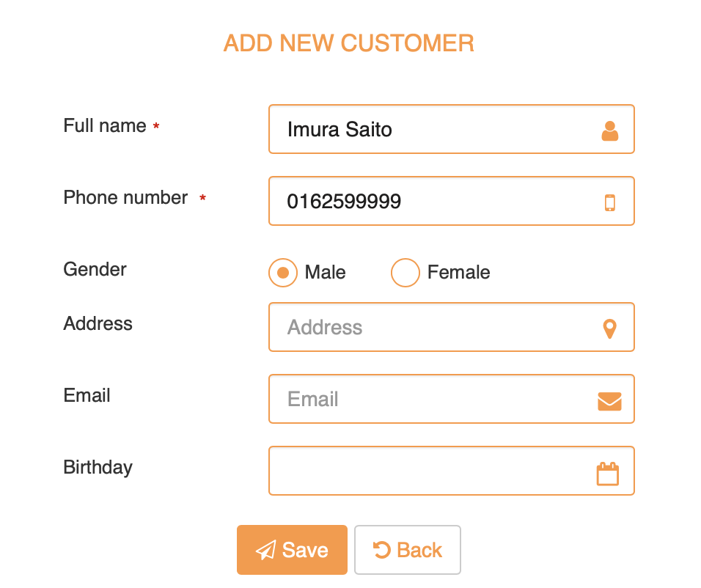The width and height of the screenshot is (701, 588).
Task: Open the Birthday date field
Action: tap(433, 471)
